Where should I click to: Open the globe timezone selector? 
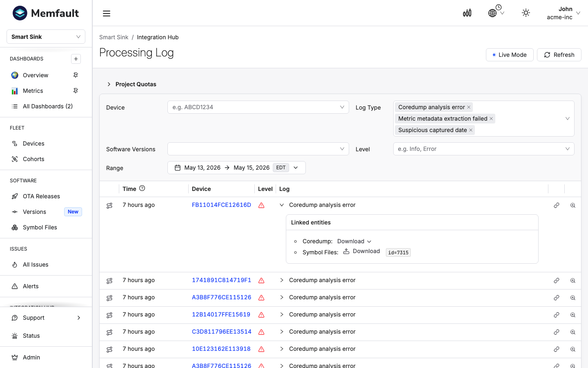point(496,13)
